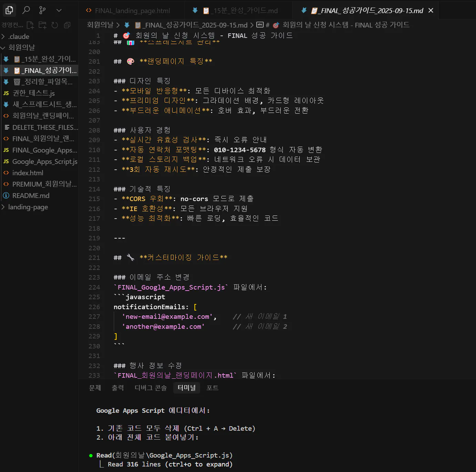Image resolution: width=476 pixels, height=472 pixels.
Task: Click the HTML icon beside 회원의날_랜딩페이
Action: [6, 116]
